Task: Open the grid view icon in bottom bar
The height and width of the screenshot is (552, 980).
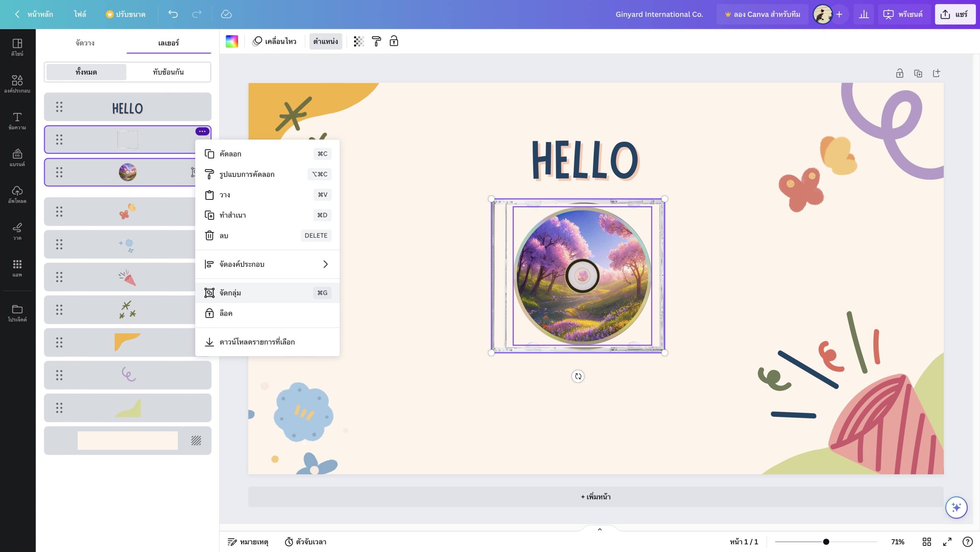Action: (x=926, y=542)
